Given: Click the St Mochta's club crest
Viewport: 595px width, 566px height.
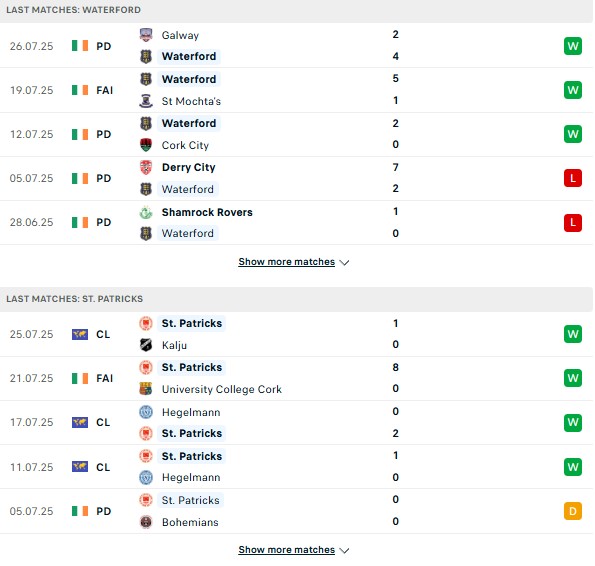Looking at the screenshot, I should (146, 101).
